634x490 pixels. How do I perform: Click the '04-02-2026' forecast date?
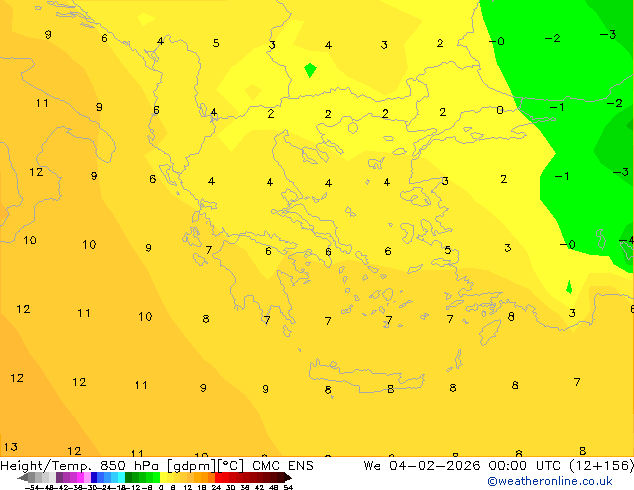coord(435,466)
